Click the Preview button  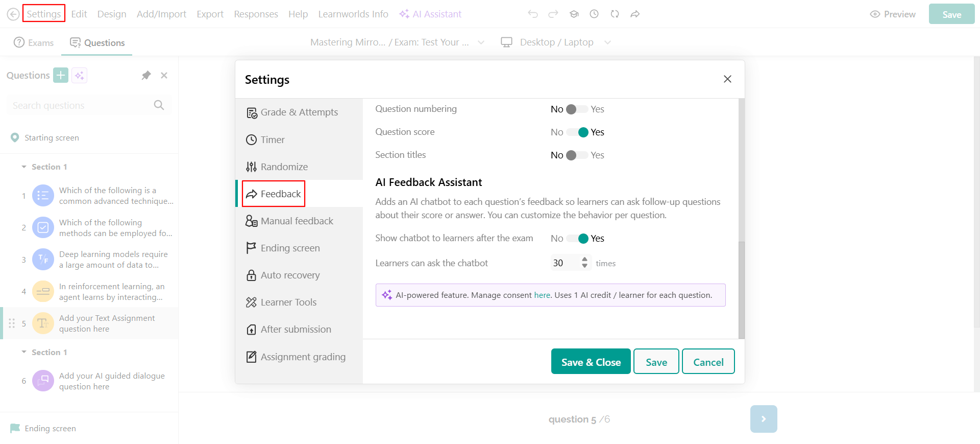893,14
